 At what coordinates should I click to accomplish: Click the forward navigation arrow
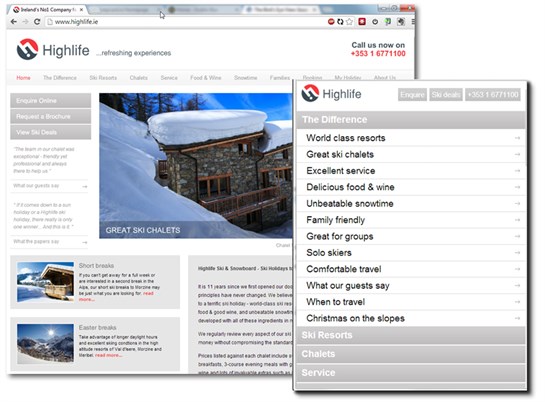pos(25,22)
